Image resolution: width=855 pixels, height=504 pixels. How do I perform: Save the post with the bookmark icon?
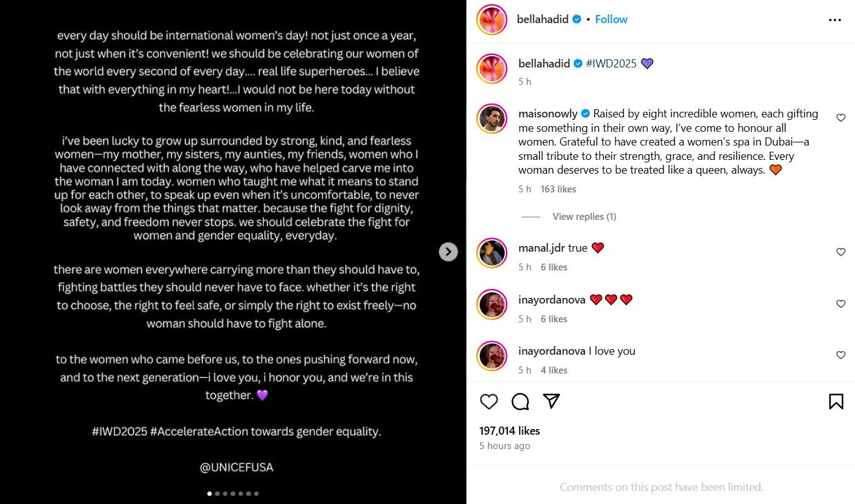[836, 402]
